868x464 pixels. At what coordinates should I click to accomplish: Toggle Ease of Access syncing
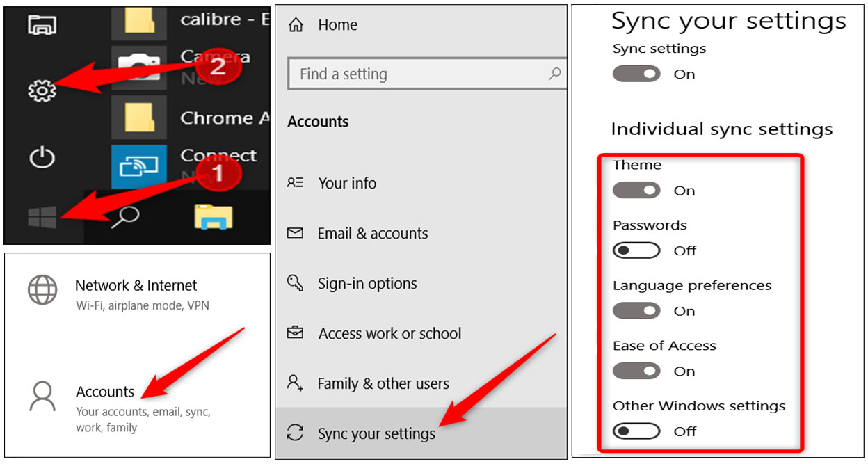[636, 371]
